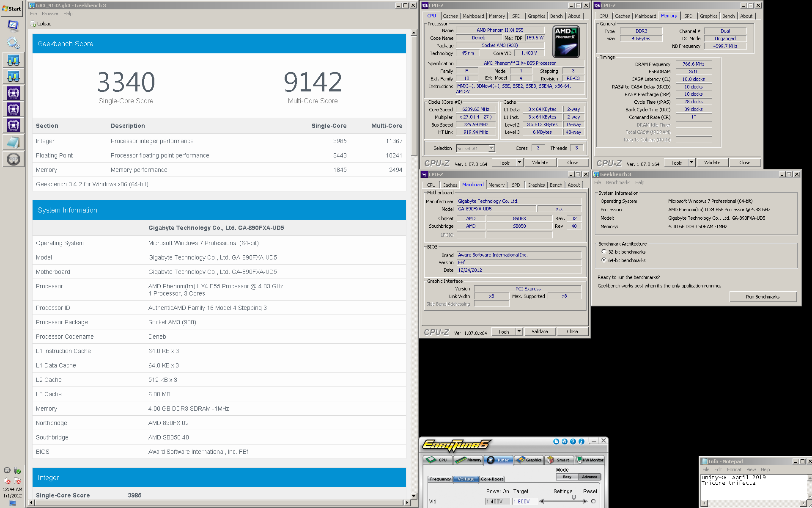This screenshot has width=812, height=508.
Task: Expand Tools dropdown arrow in CPU tab CPU-Z window
Action: (520, 163)
